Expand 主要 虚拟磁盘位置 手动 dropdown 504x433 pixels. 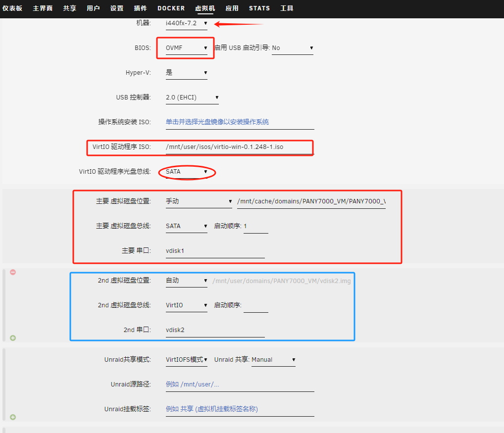coord(199,201)
